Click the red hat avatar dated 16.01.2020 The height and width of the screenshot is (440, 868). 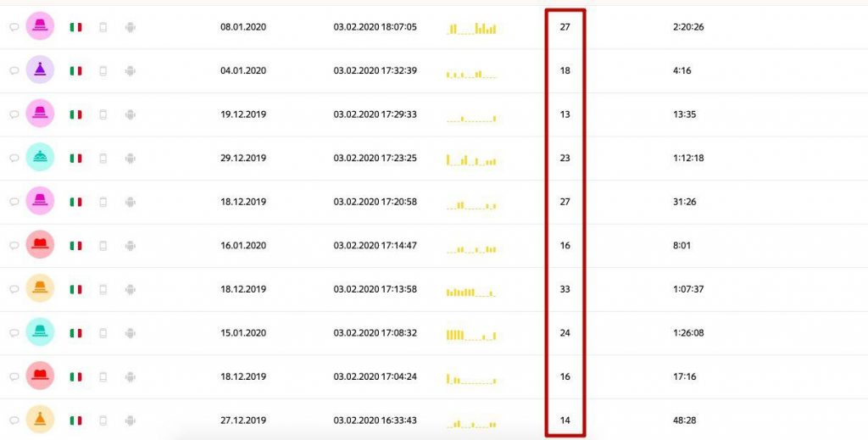tap(40, 245)
